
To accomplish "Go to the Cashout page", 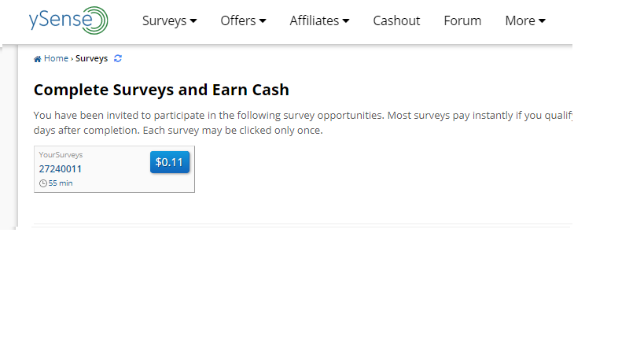I will click(x=396, y=20).
